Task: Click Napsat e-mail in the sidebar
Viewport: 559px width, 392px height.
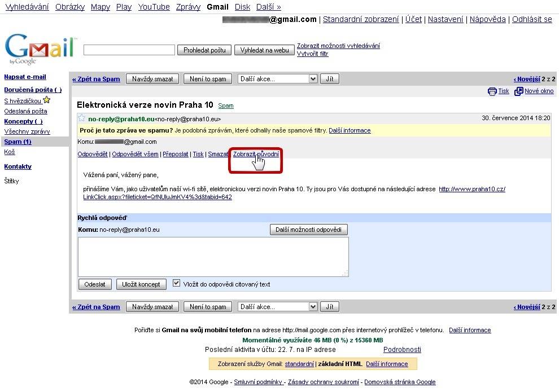Action: click(x=25, y=77)
